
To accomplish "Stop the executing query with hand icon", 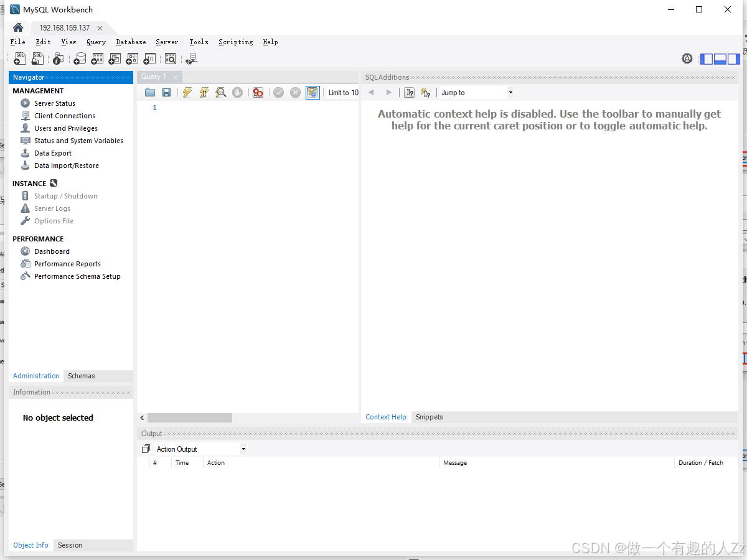I will [x=237, y=93].
